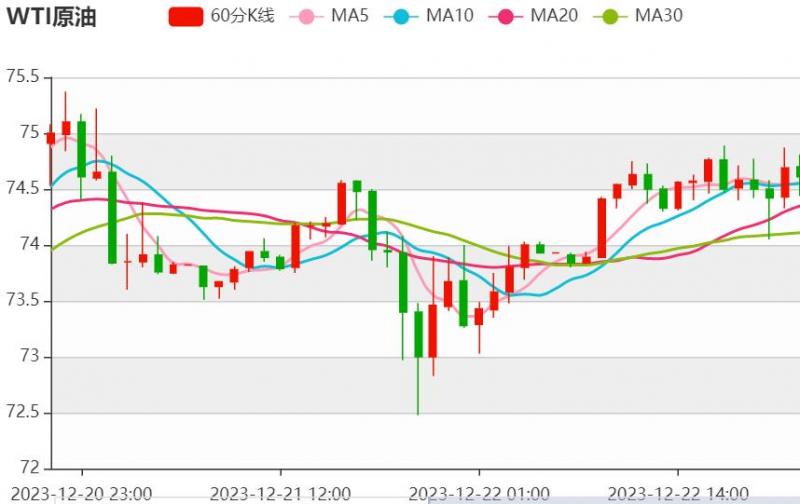Image resolution: width=800 pixels, height=504 pixels.
Task: Select the 2023-12-20 23:00 time axis label
Action: 82,493
